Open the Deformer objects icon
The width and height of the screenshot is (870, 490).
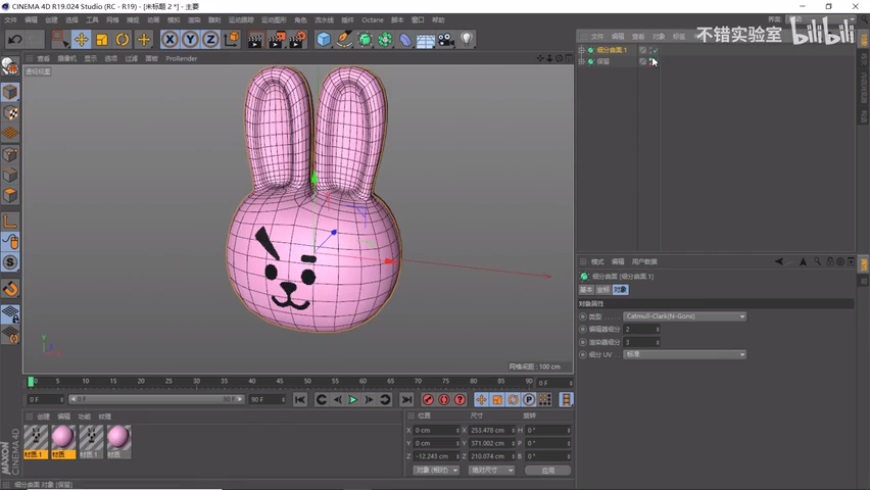click(406, 39)
